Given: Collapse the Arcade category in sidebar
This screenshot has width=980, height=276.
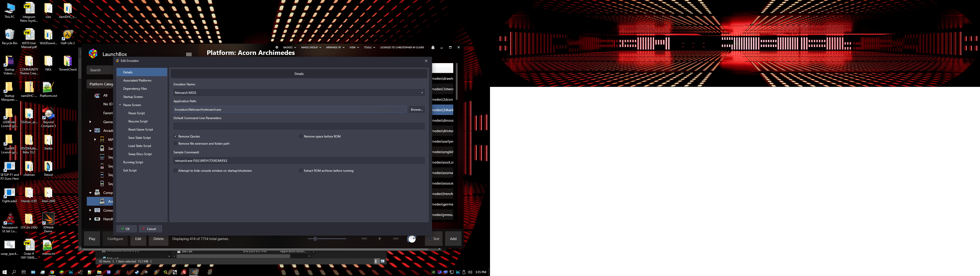Looking at the screenshot, I should pyautogui.click(x=90, y=131).
